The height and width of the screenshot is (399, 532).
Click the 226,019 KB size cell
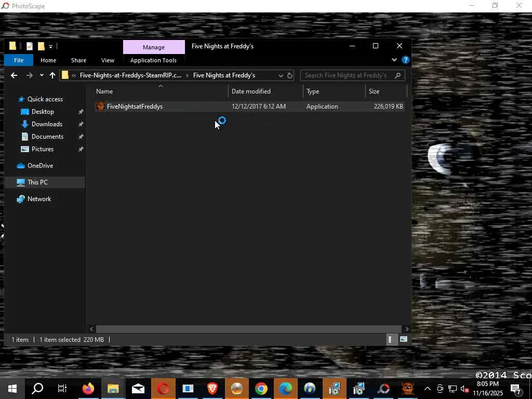[x=388, y=106]
